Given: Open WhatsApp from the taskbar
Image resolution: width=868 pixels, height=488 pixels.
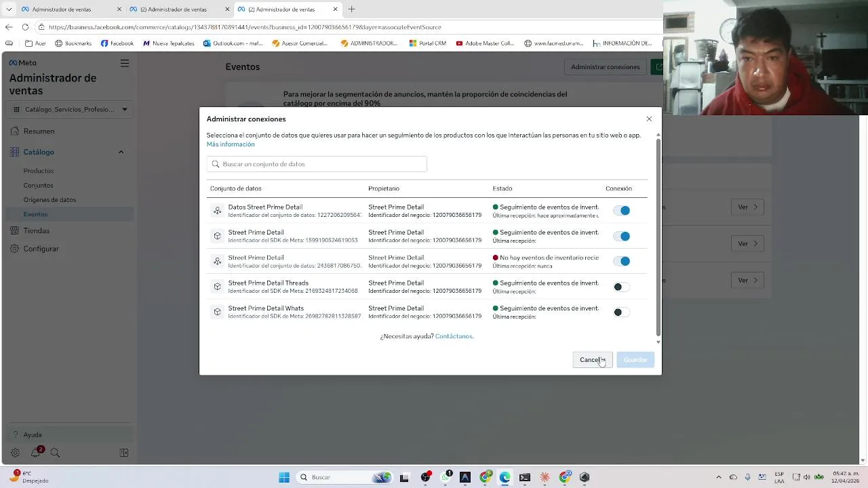Looking at the screenshot, I should tap(446, 477).
